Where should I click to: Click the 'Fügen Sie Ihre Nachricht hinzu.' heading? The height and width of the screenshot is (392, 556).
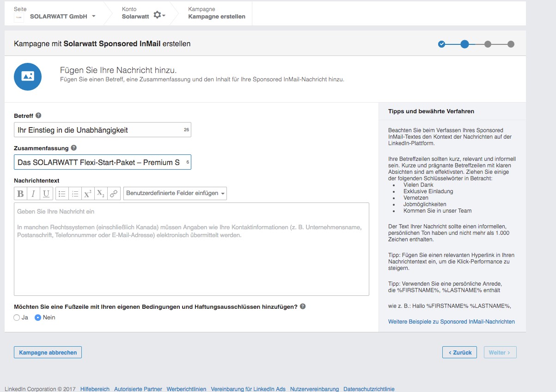118,70
